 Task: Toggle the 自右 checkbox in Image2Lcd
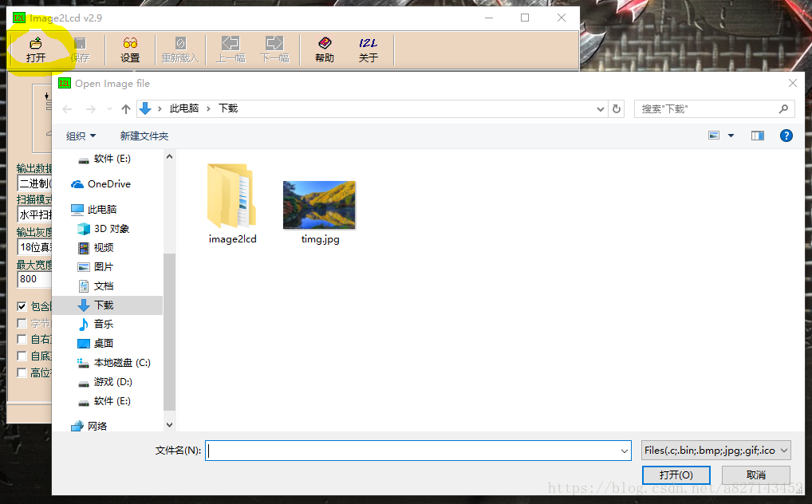click(22, 339)
